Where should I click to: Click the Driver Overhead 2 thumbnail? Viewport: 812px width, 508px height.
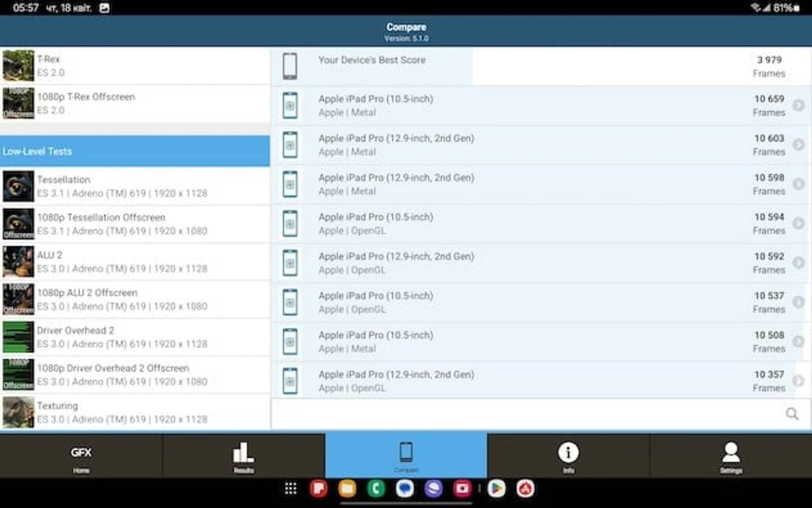(18, 337)
